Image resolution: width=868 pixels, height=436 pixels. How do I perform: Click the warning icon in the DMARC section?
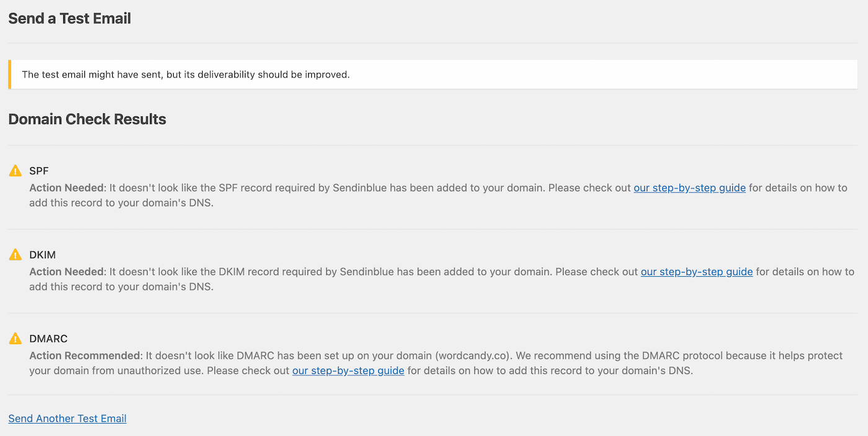15,337
